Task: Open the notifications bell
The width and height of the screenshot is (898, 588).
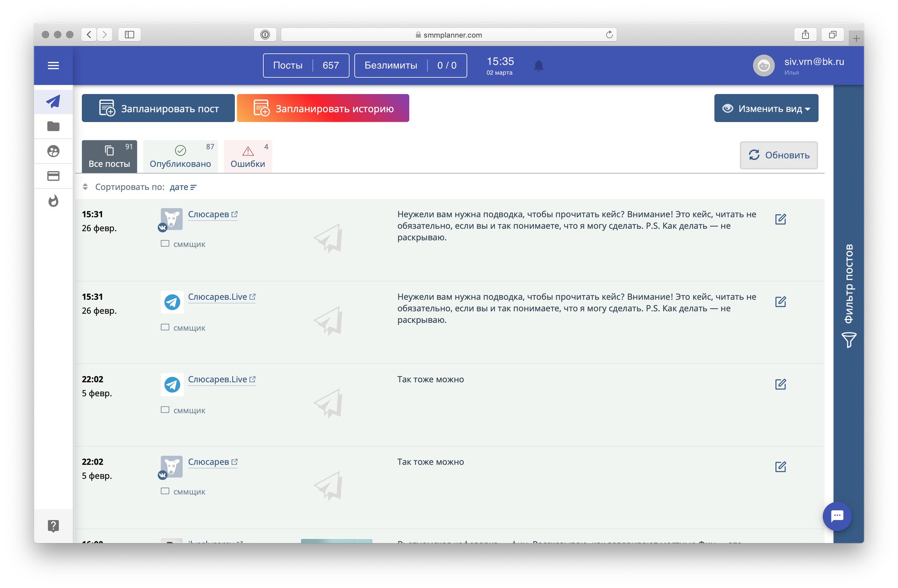Action: 538,65
